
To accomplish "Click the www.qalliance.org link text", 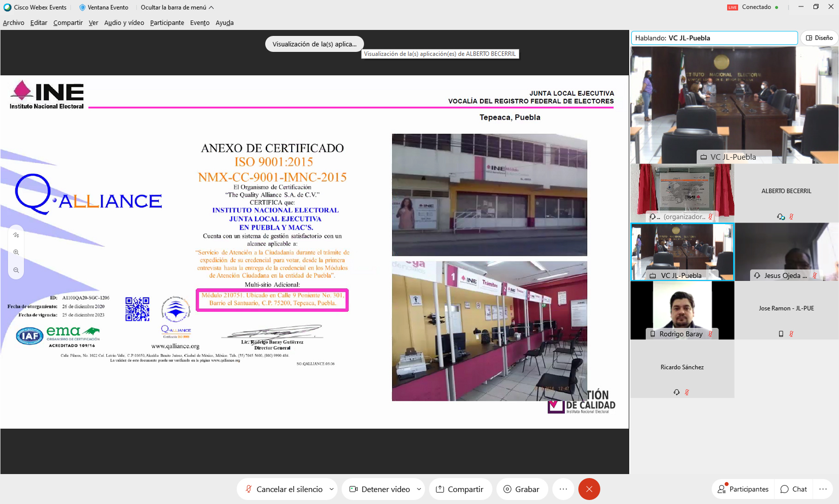I will coord(175,346).
